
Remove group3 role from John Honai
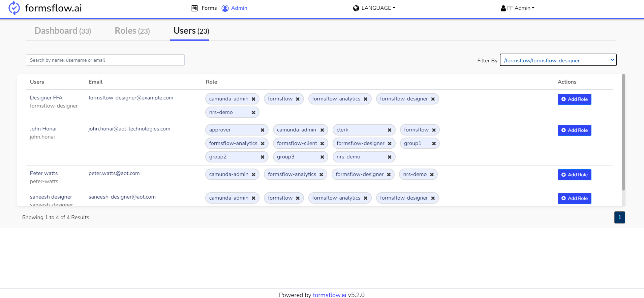tap(322, 157)
